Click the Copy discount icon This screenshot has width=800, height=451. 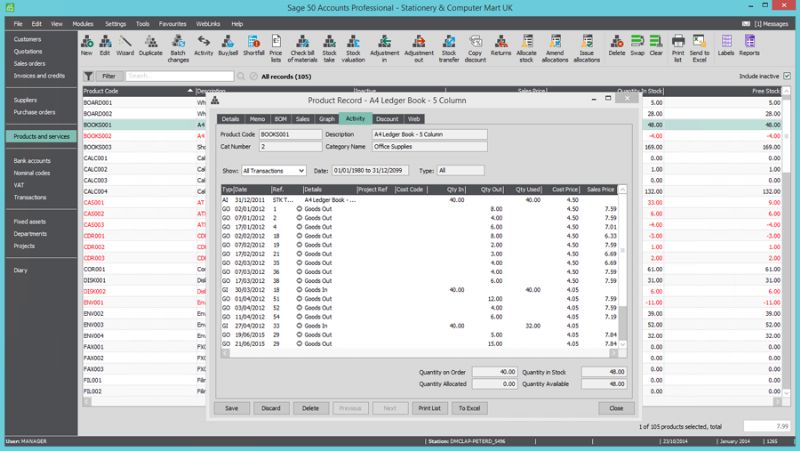(475, 48)
